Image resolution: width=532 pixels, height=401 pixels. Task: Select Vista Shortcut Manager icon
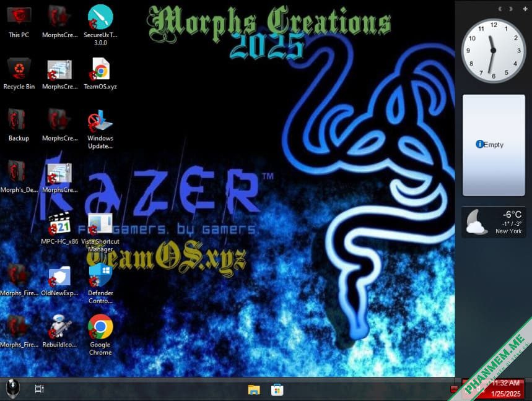(x=100, y=232)
